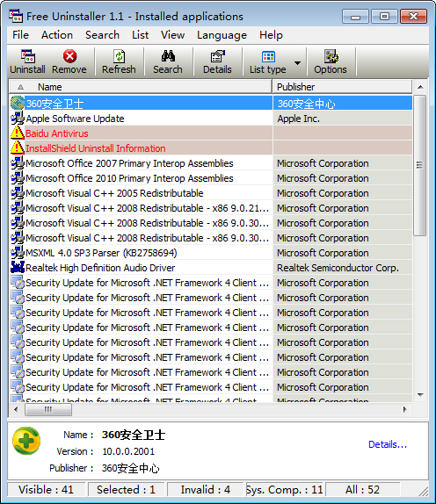Screen dimensions: 436x504
Task: Select InstallShield Uninstall Information entry
Action: tap(96, 148)
